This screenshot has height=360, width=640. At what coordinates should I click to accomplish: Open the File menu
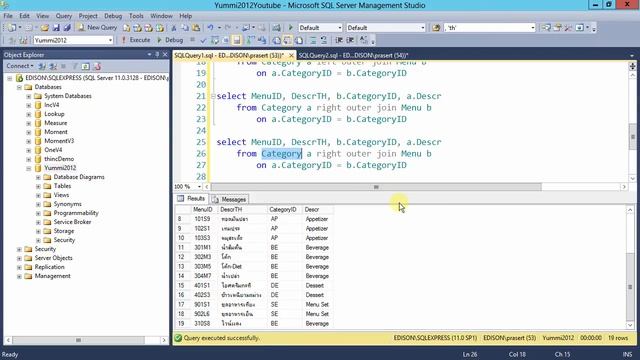(8, 16)
